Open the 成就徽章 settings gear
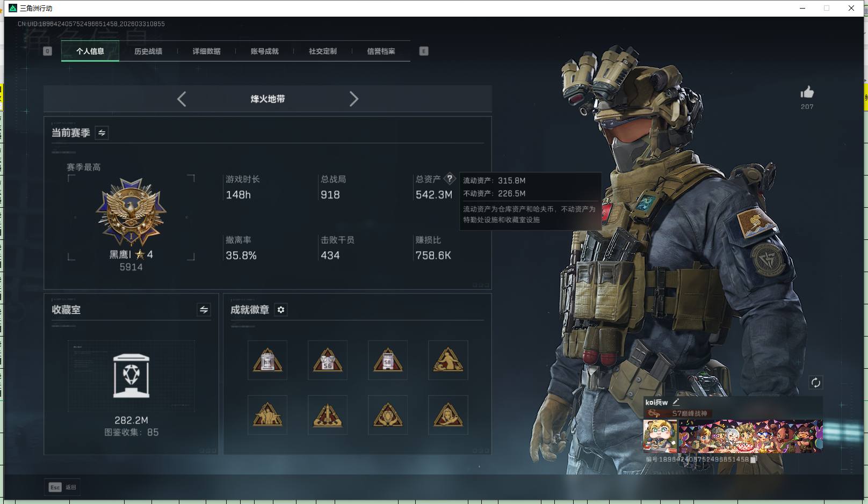The image size is (868, 504). tap(281, 310)
